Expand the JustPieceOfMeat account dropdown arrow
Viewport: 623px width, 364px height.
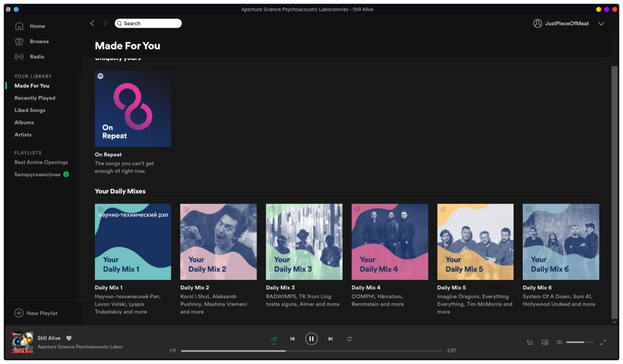click(x=601, y=23)
